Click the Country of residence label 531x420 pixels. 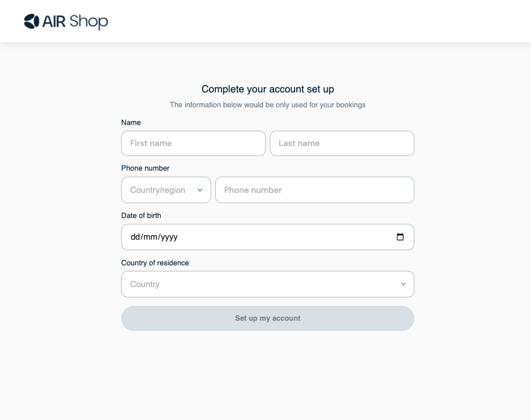coord(155,263)
